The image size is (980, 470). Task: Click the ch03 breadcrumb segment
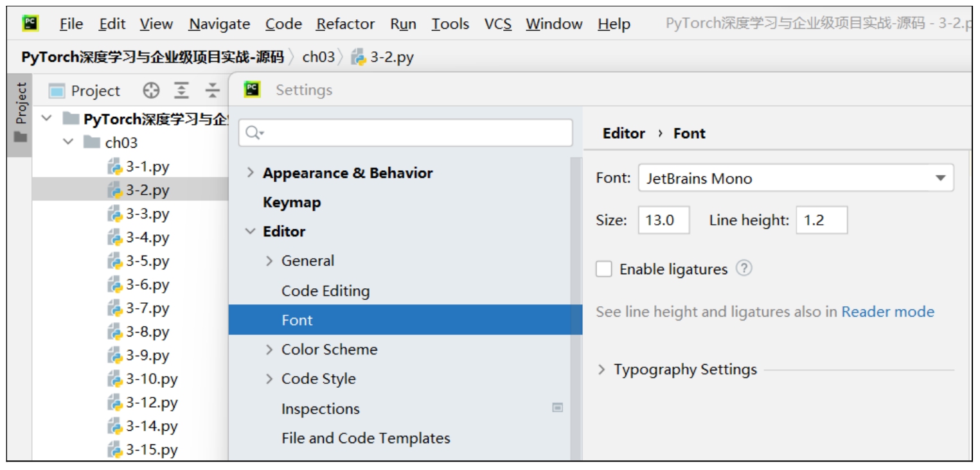click(319, 57)
